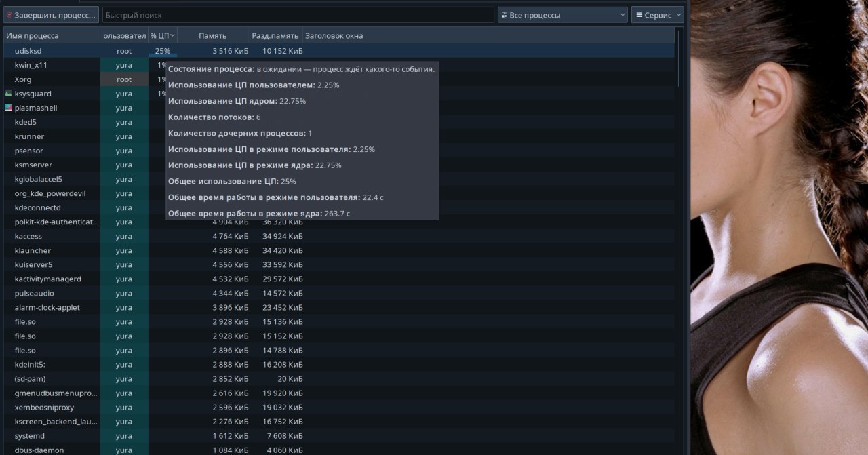This screenshot has height=455, width=868.
Task: Select the (sd-pam) process
Action: click(x=30, y=378)
